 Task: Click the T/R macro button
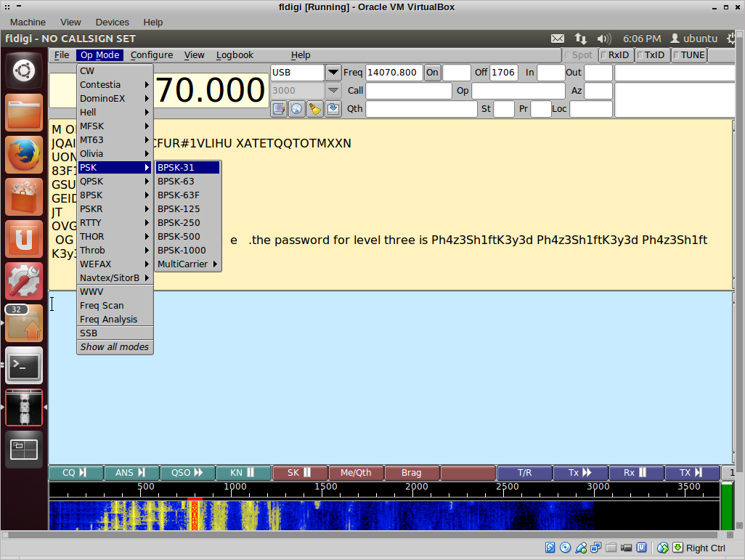click(524, 473)
